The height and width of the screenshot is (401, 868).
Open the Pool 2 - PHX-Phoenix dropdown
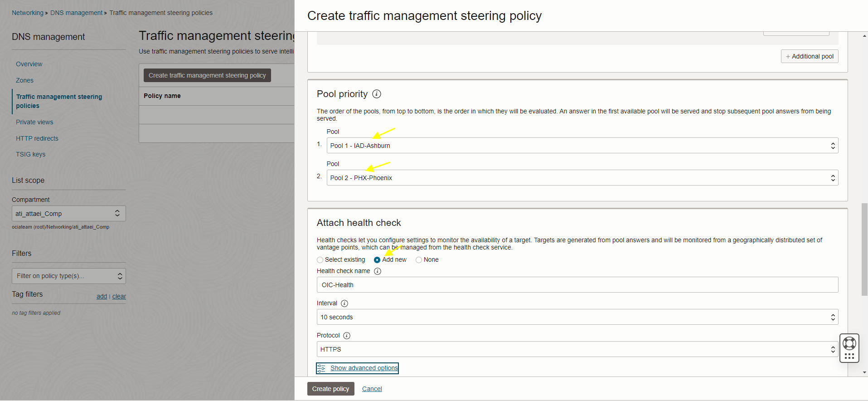pyautogui.click(x=582, y=178)
